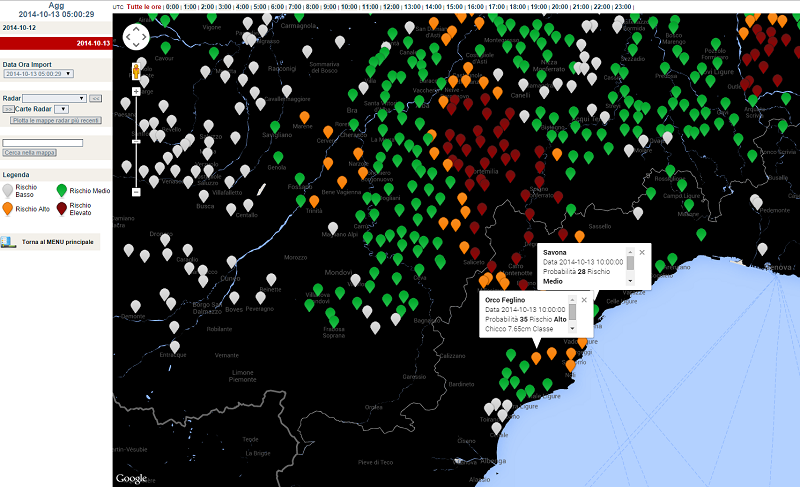
Task: Click the Orco Feglino popup scroll-up arrow
Action: coord(572,299)
